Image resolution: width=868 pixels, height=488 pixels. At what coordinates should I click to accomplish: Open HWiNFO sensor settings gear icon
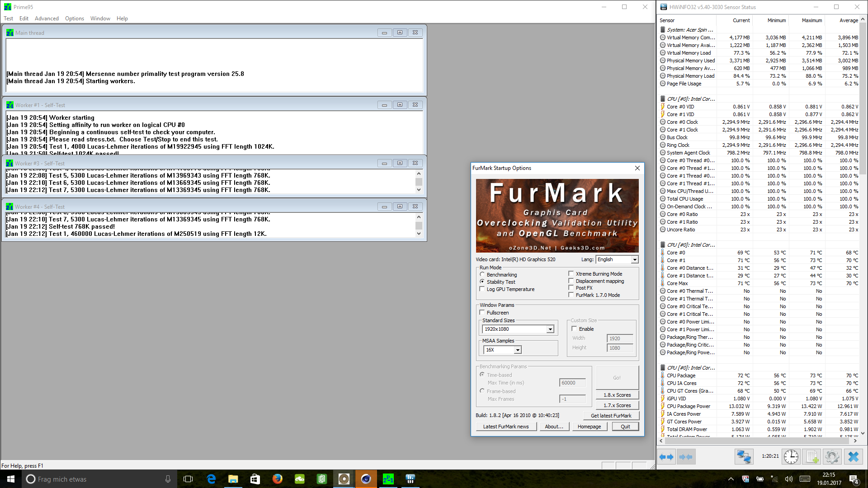832,457
